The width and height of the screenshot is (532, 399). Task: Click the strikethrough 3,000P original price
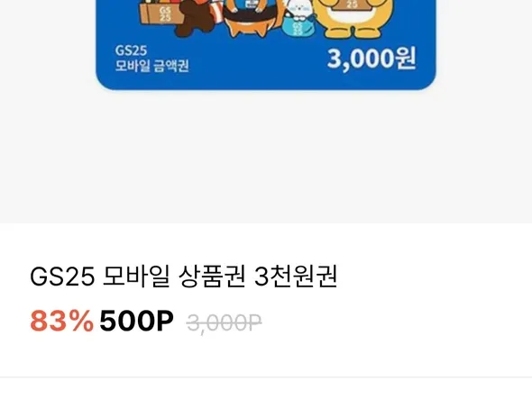pos(224,322)
